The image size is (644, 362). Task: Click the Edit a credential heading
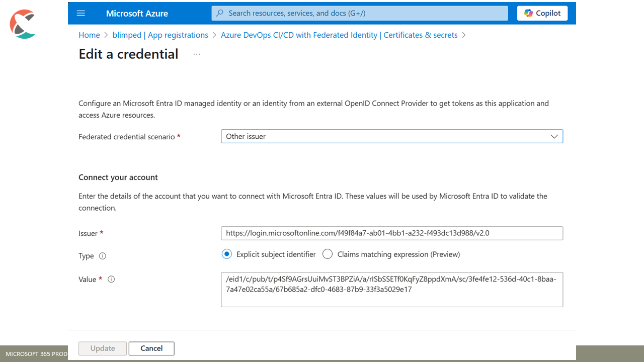point(128,54)
